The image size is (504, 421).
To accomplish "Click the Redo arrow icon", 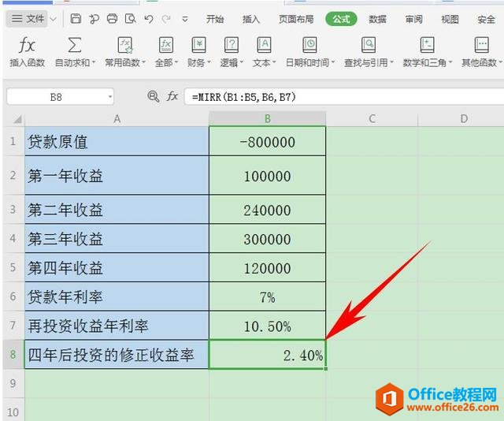I will 166,19.
